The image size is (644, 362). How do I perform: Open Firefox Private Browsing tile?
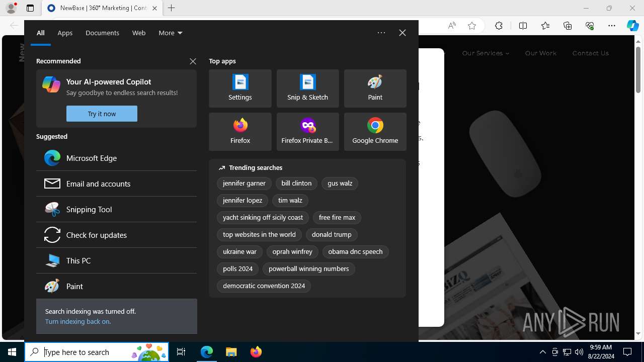coord(307,132)
